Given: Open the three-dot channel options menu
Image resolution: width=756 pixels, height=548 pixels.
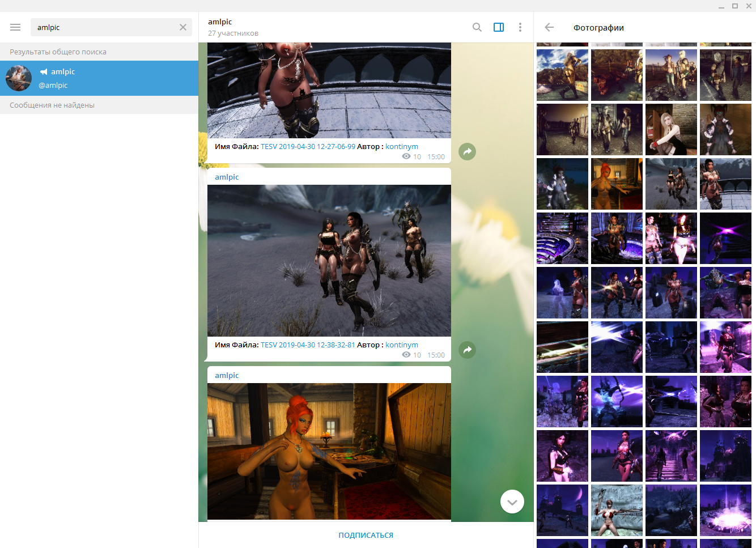Looking at the screenshot, I should click(520, 27).
